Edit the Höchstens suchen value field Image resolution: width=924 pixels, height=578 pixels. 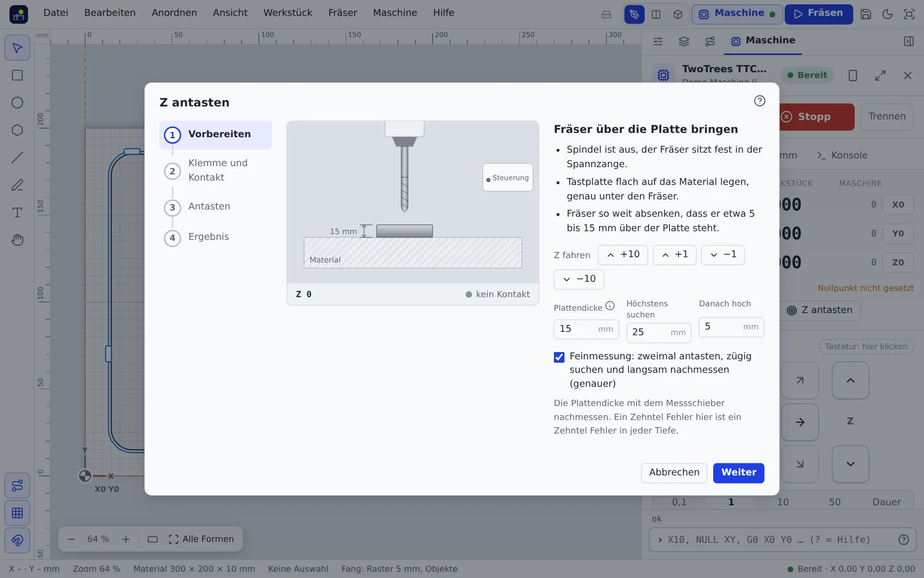[658, 333]
